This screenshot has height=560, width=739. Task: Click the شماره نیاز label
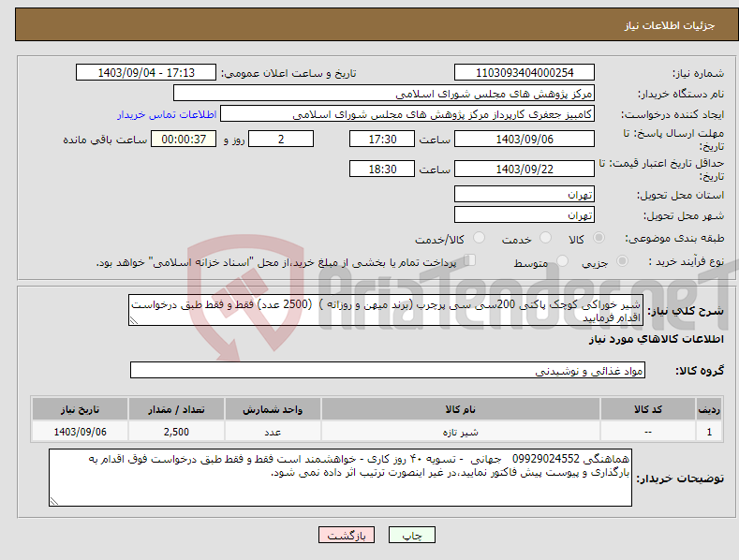698,74
